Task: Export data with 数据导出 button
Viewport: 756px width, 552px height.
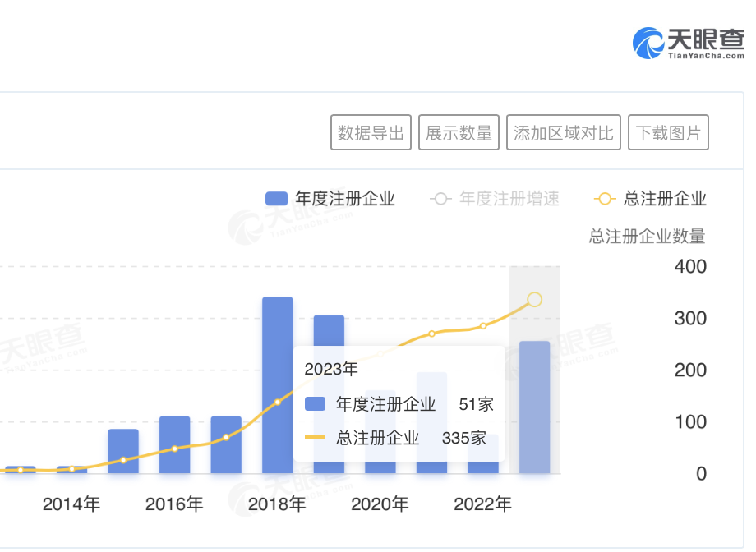Action: pos(371,133)
